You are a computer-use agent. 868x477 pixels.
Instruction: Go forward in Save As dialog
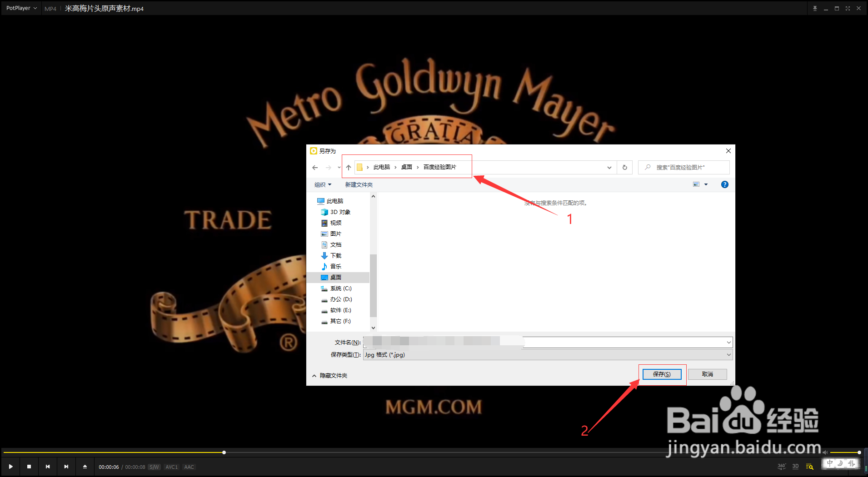[328, 168]
